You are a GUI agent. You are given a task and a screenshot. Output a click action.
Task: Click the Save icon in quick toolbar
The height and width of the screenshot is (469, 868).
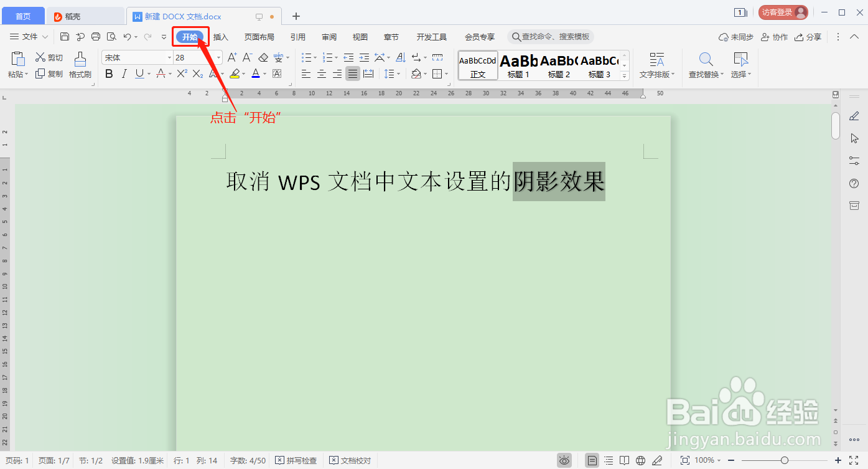pyautogui.click(x=65, y=37)
